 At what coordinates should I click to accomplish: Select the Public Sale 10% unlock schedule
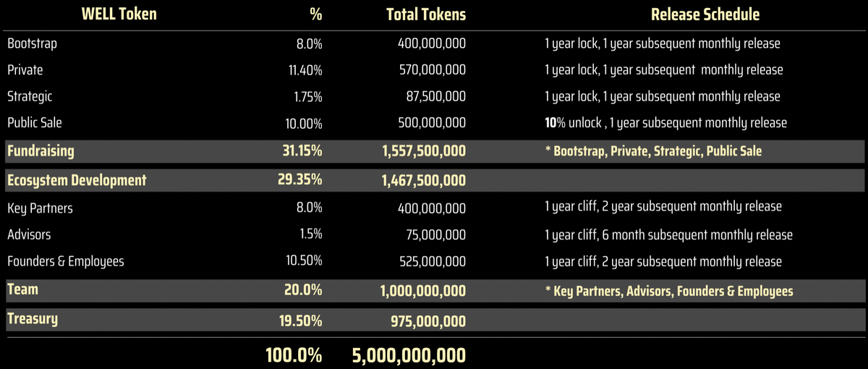point(665,123)
